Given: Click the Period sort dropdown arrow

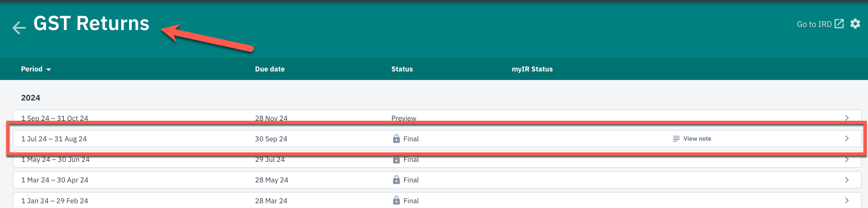Looking at the screenshot, I should click(49, 70).
